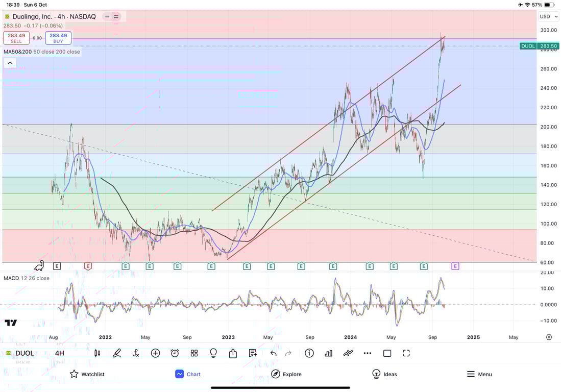Tap the dinosaur marker on the timeline
Viewport: 561px width, 392px height.
click(x=39, y=266)
